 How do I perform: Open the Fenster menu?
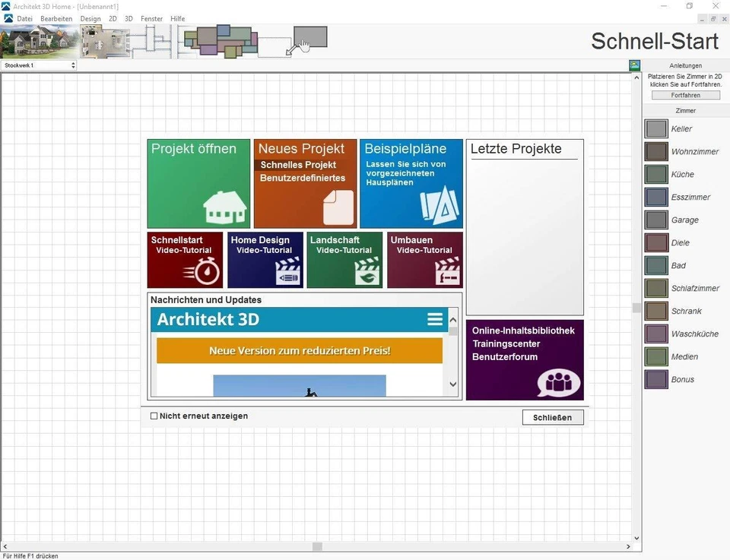tap(151, 18)
